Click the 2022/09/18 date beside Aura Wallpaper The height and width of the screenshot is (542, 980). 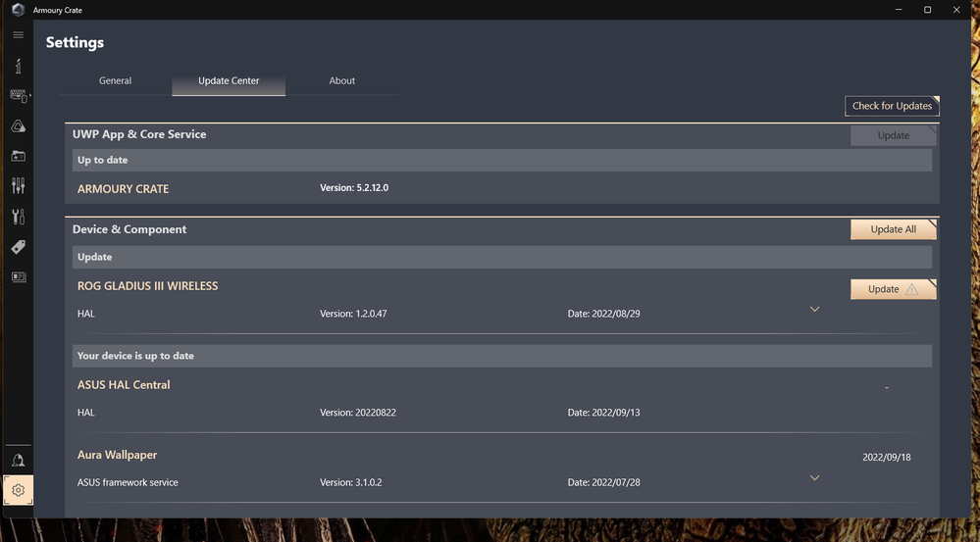tap(886, 457)
